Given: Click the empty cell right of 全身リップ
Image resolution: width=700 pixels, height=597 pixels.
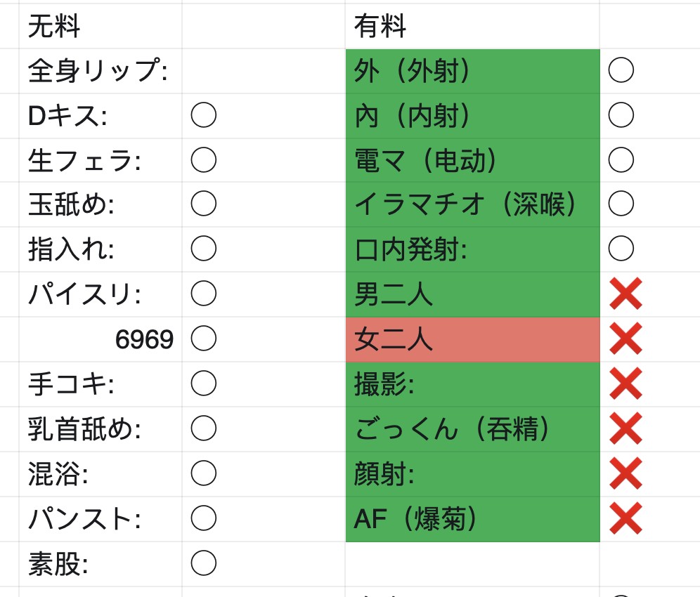Looking at the screenshot, I should click(264, 71).
